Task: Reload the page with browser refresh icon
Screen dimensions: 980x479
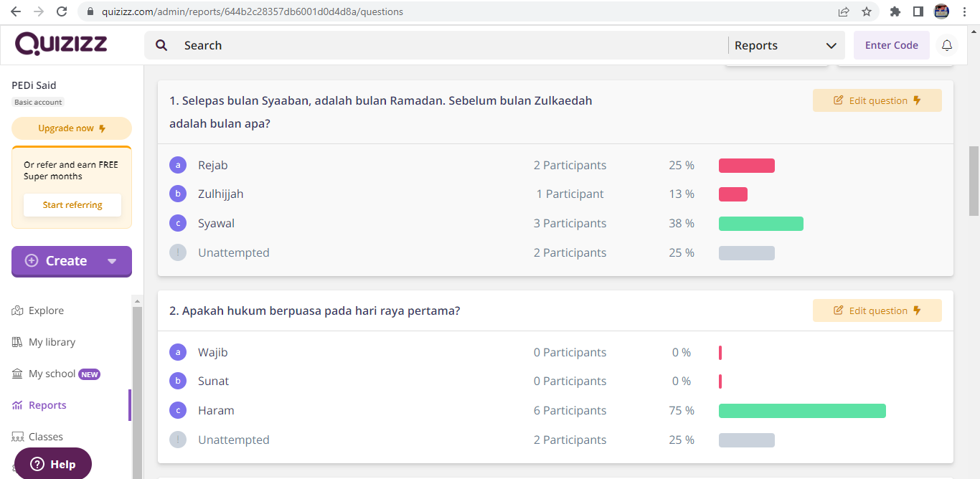Action: click(62, 11)
